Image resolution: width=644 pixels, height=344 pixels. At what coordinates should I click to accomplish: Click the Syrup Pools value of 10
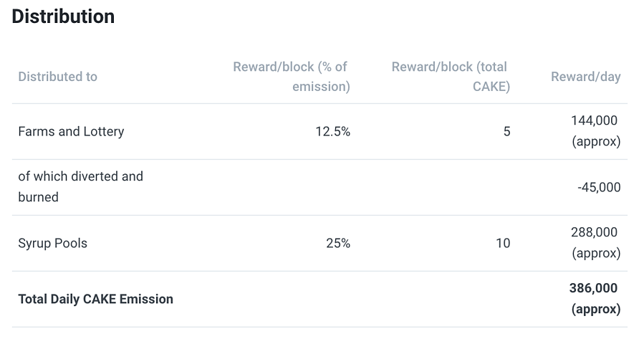[503, 243]
